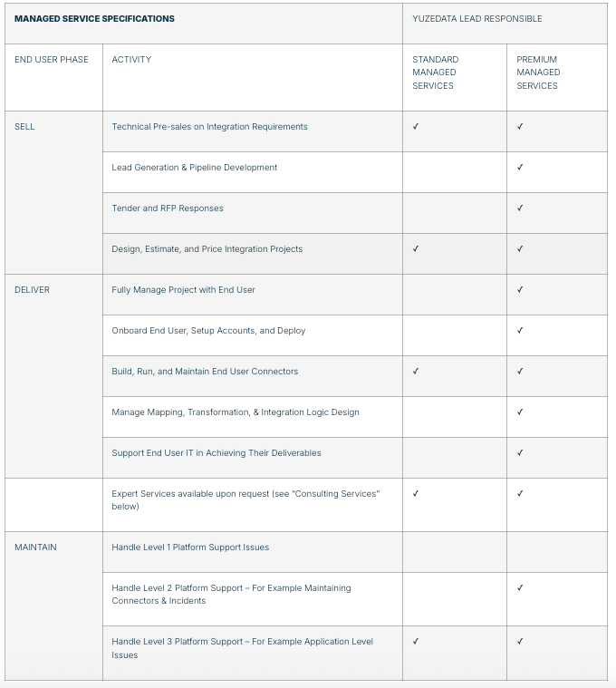Click Premium checkmark for Tender and RFP Responses
This screenshot has width=616, height=688.
point(520,208)
